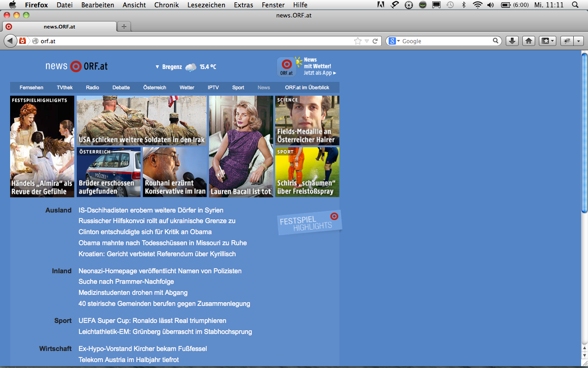Open Rouhani erzürnt Konservative thumbnail
The height and width of the screenshot is (368, 588).
[175, 172]
